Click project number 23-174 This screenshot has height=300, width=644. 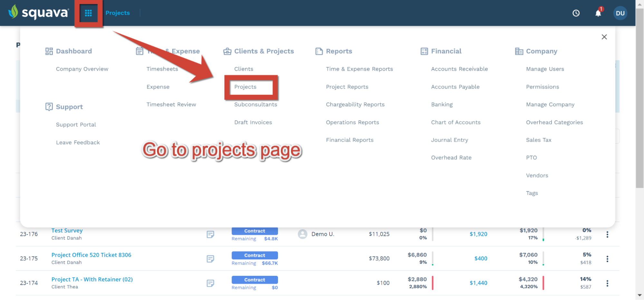coord(29,283)
